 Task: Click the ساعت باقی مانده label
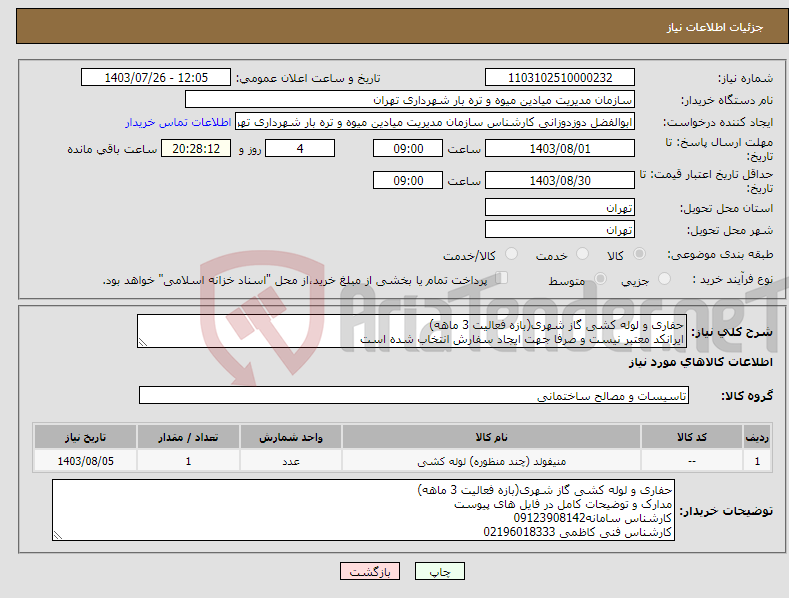tap(112, 150)
